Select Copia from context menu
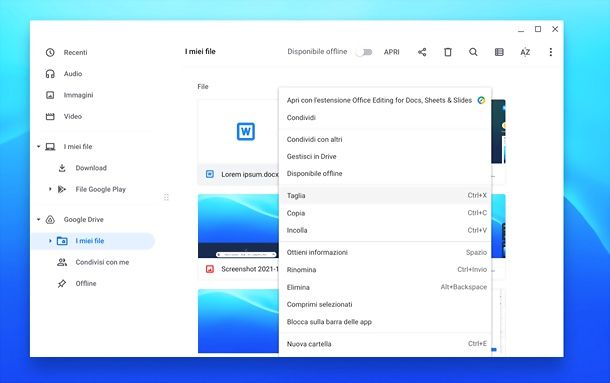Screen dimensions: 610x383 (x=385, y=213)
